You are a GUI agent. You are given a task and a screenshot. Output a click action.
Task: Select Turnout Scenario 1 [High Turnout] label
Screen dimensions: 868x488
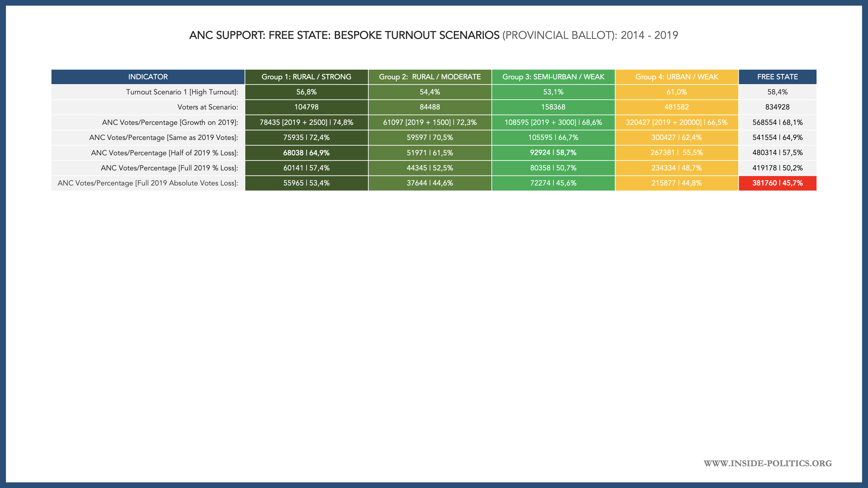182,92
